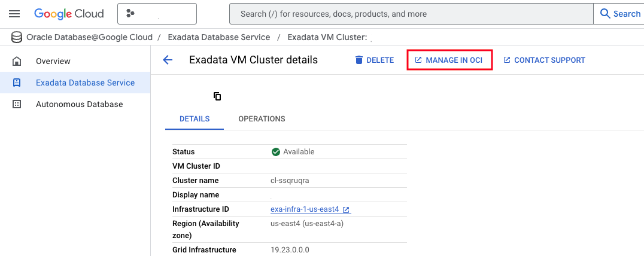Click Exadata VM Cluster breadcrumb text
This screenshot has height=256, width=644.
click(327, 37)
